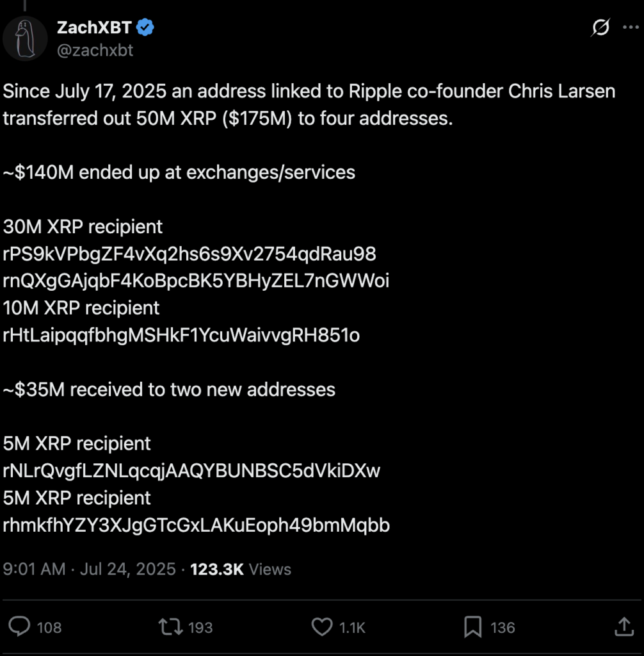
Task: Click the share upload icon
Action: tap(624, 627)
